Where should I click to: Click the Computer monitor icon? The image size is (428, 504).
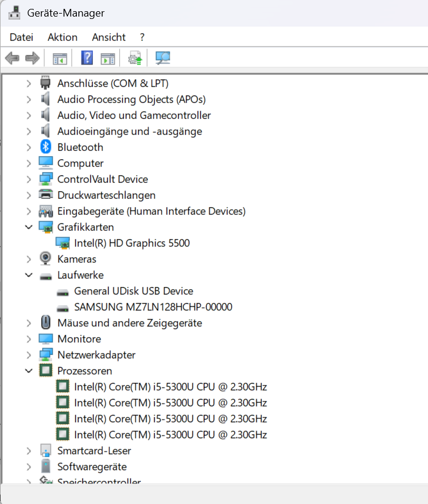(46, 163)
